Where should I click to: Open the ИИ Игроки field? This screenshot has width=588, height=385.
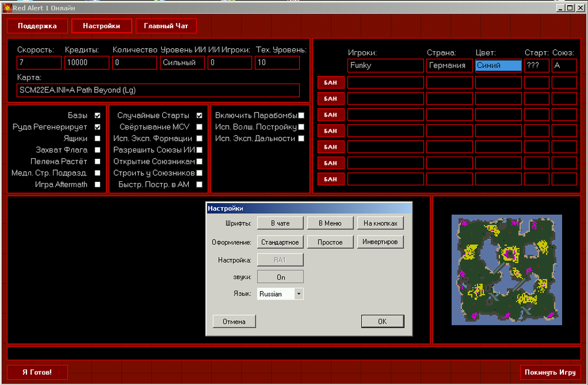click(x=230, y=63)
